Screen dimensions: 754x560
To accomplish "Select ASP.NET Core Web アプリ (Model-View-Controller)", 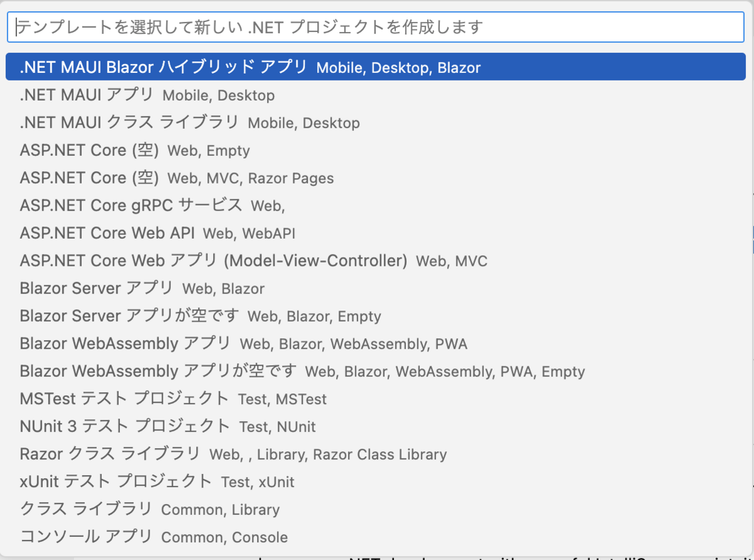I will coord(376,261).
